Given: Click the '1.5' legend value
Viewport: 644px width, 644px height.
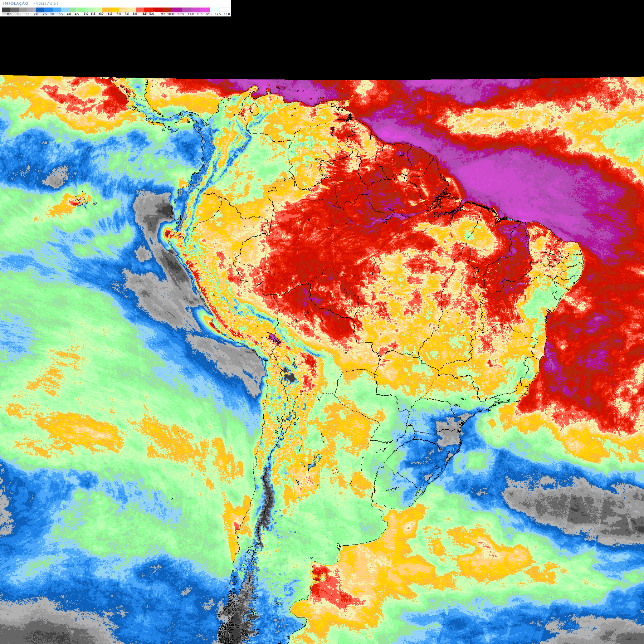Looking at the screenshot, I should [27, 14].
